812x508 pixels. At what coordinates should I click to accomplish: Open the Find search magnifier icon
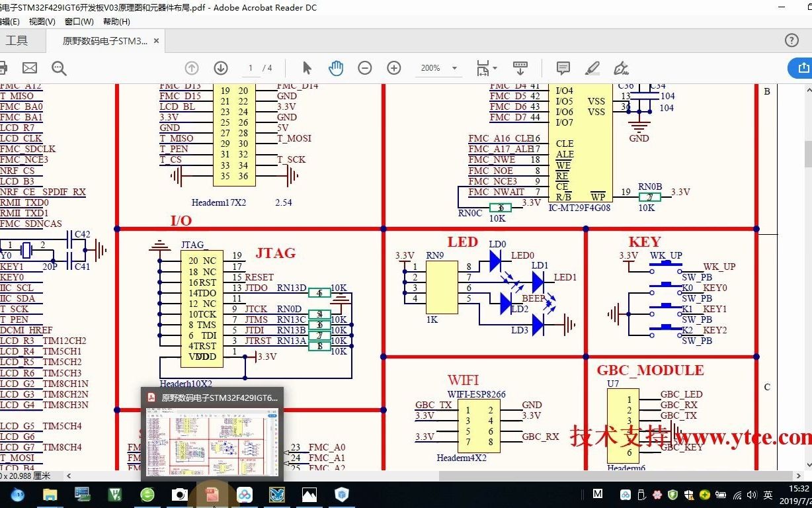point(60,68)
